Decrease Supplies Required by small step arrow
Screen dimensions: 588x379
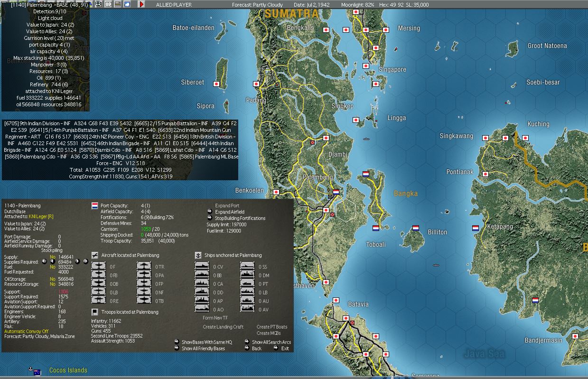pyautogui.click(x=52, y=261)
